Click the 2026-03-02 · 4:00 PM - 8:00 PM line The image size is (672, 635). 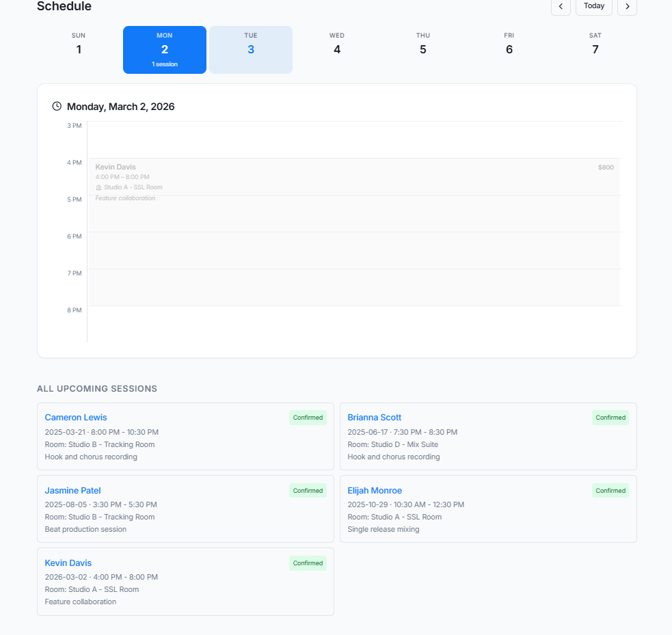(x=101, y=577)
